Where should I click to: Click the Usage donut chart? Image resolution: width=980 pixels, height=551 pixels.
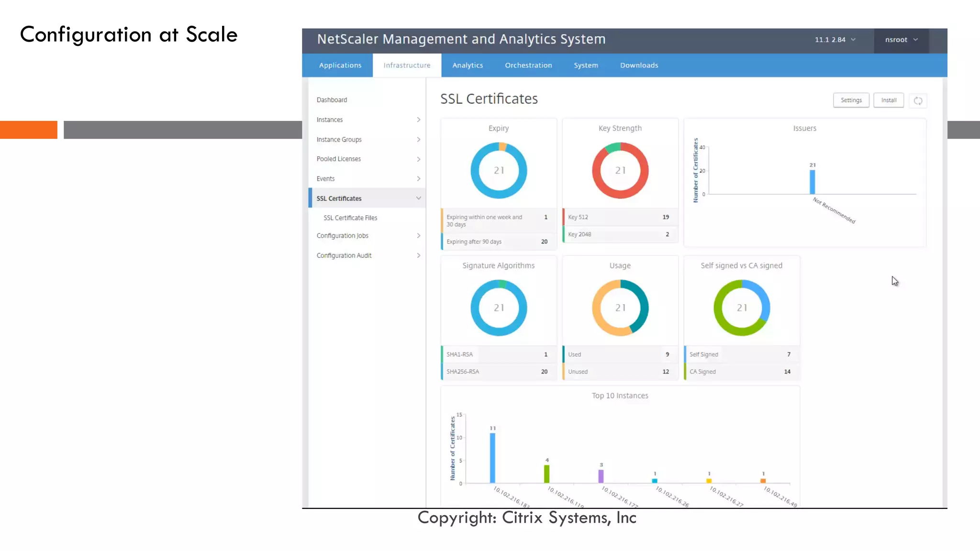coord(620,308)
